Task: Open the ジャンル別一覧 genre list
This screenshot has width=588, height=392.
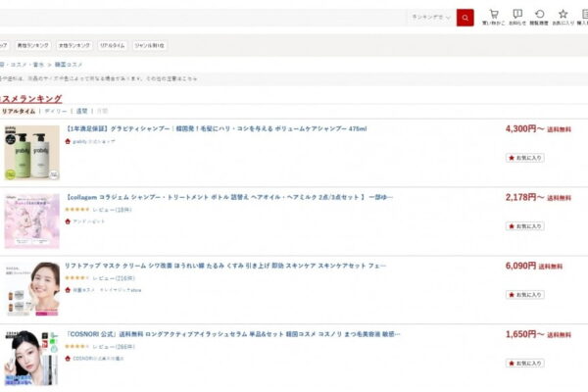Action: point(150,45)
